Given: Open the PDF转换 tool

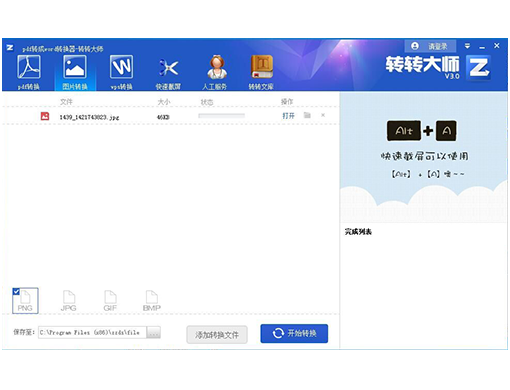Looking at the screenshot, I should coord(29,72).
